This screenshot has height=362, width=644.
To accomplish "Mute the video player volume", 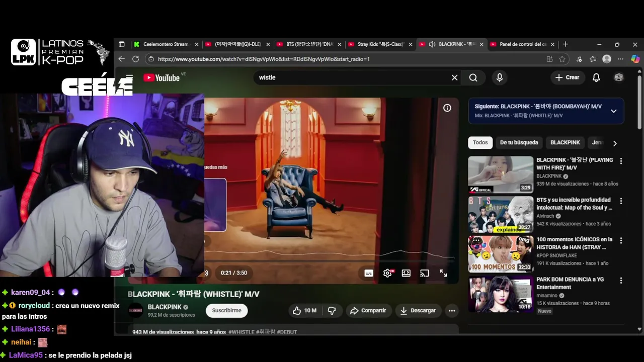I will point(206,273).
